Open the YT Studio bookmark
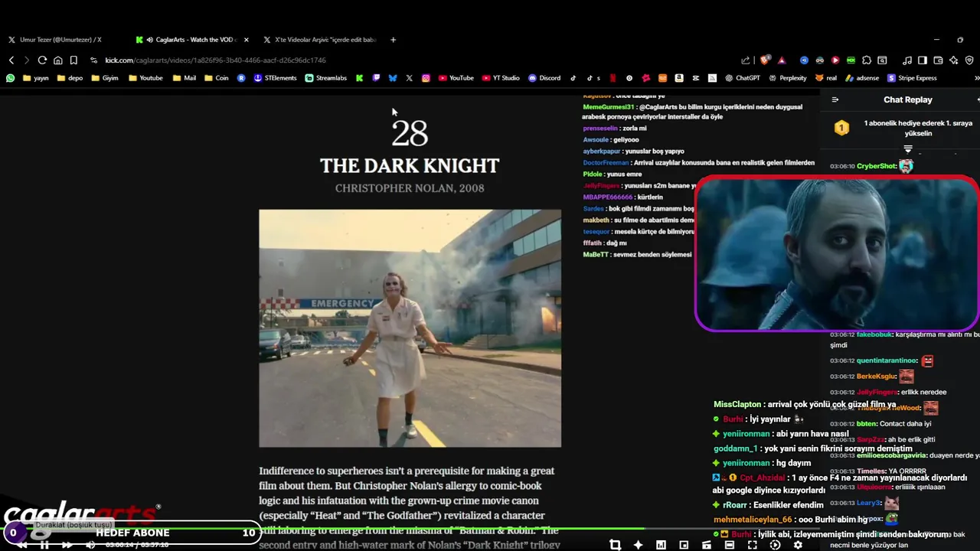This screenshot has height=551, width=980. (501, 78)
